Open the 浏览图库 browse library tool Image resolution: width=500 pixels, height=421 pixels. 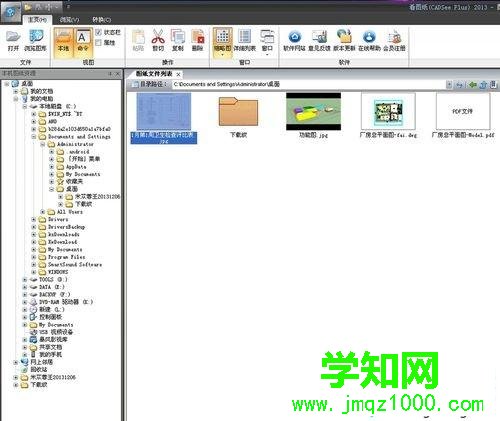pos(35,40)
